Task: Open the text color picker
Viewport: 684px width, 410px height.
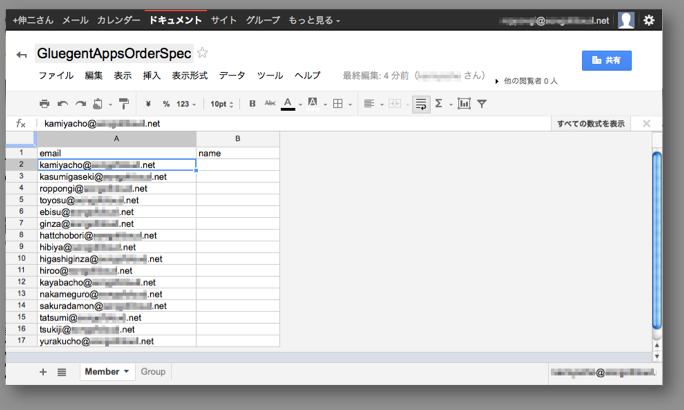Action: coord(289,103)
